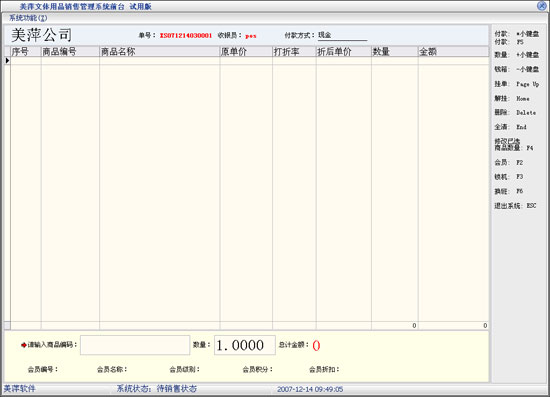550x397 pixels.
Task: Select the 付款方式 payment method field
Action: point(342,35)
